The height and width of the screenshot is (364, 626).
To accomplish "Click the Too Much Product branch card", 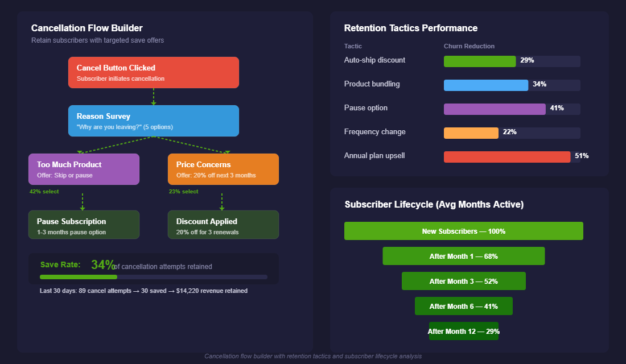I will coord(84,169).
